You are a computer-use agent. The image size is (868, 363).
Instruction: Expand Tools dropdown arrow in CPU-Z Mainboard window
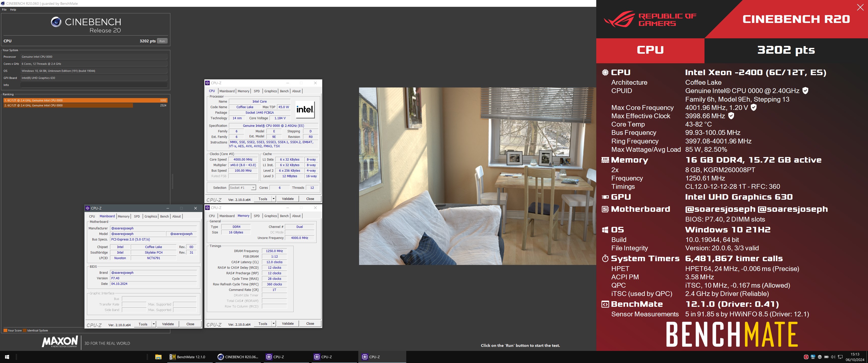tap(154, 324)
